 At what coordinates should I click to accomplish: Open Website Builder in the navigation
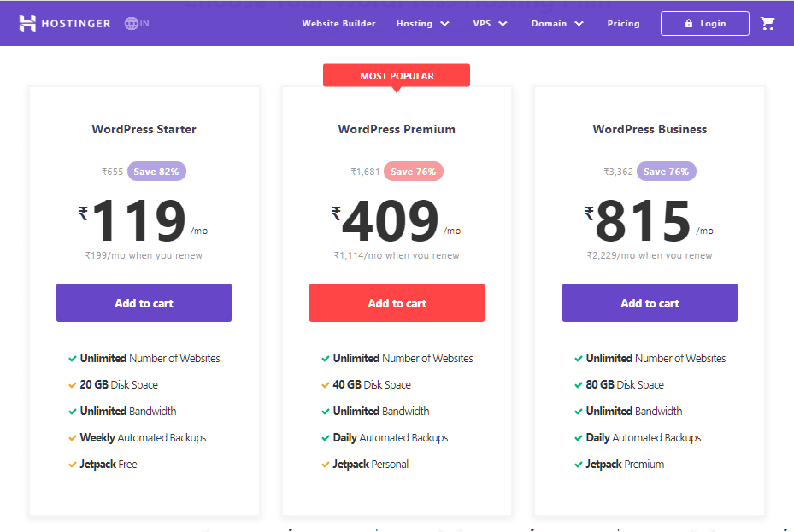[x=338, y=23]
